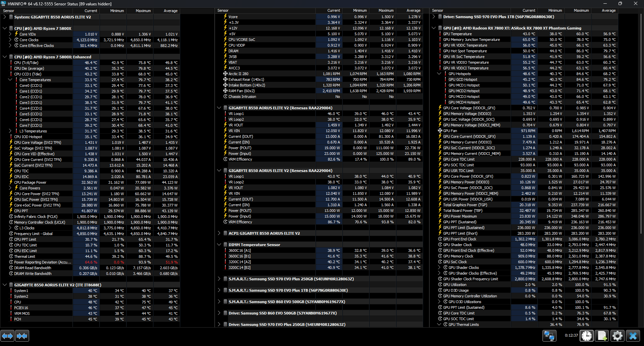Click the thermometer icon next to PCH
Screen dimensions: 644x346
point(11,319)
